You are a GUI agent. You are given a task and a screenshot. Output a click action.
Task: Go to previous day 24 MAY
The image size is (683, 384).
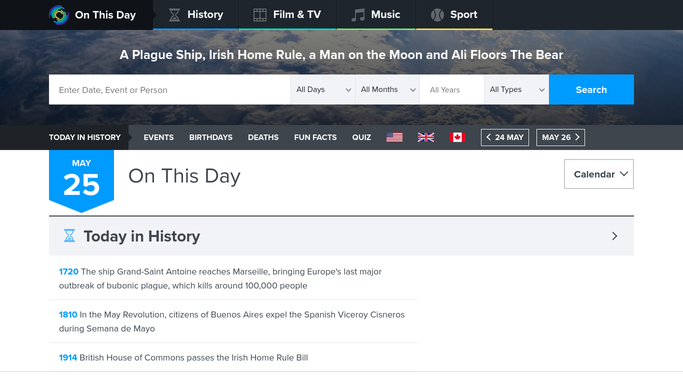505,138
